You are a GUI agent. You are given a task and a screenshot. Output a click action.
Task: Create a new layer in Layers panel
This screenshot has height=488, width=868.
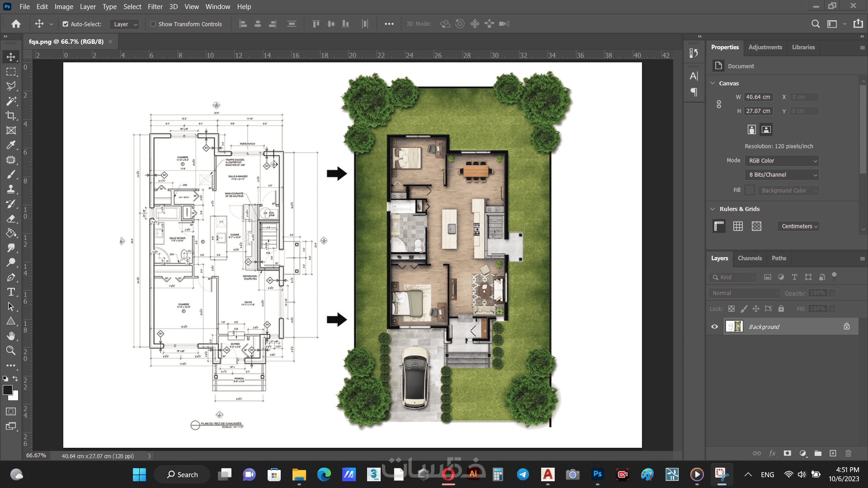click(833, 453)
